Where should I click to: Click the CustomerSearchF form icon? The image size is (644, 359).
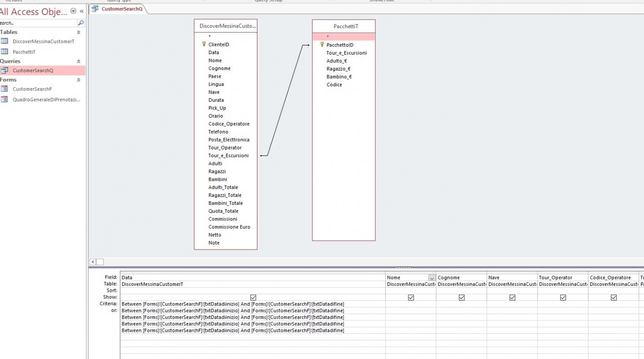click(5, 89)
